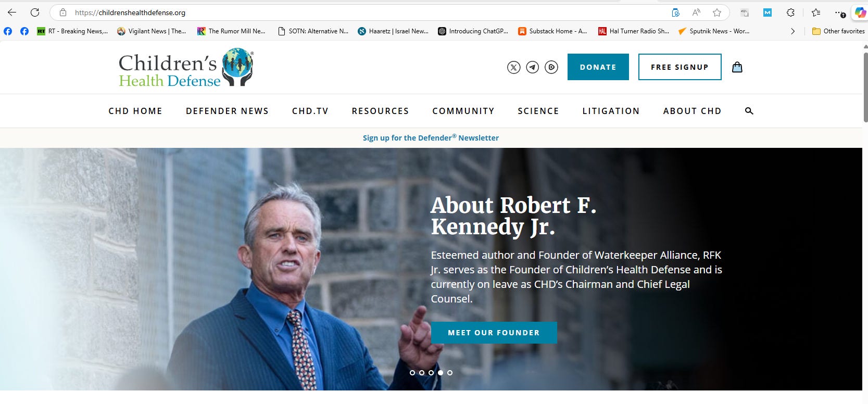Click the site search magnifier icon

(x=749, y=111)
